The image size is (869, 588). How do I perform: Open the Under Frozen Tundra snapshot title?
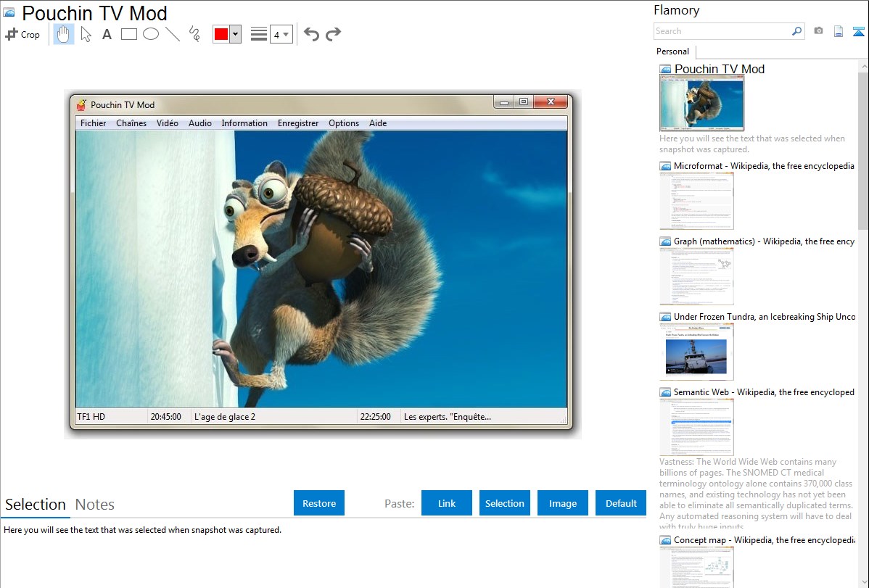(765, 316)
